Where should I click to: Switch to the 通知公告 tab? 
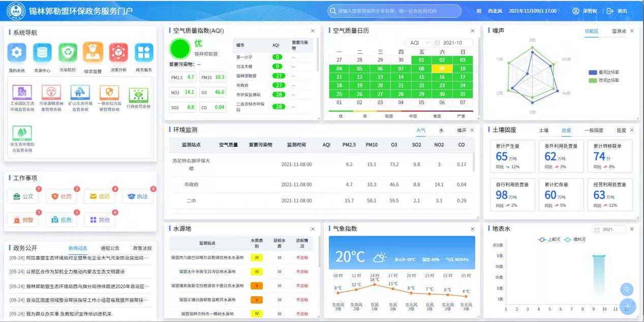coord(110,248)
